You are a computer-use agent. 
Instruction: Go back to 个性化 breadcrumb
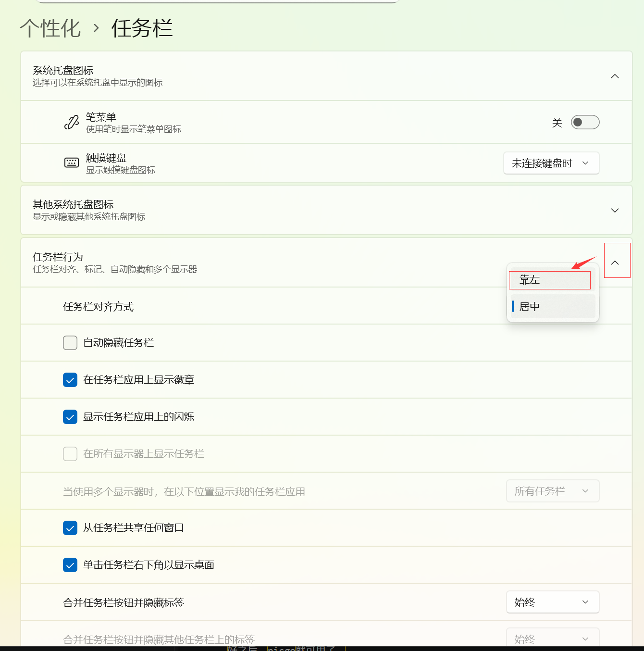(50, 28)
